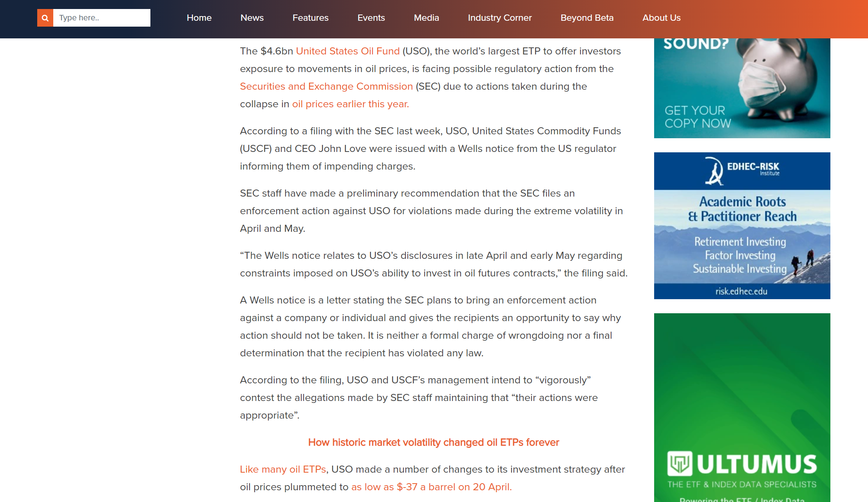This screenshot has width=868, height=502.
Task: Click the orange search magnifier icon
Action: 45,18
